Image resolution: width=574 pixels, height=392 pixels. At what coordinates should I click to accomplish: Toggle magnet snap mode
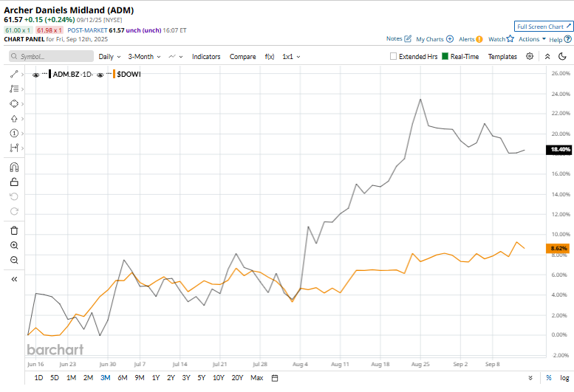click(x=14, y=167)
